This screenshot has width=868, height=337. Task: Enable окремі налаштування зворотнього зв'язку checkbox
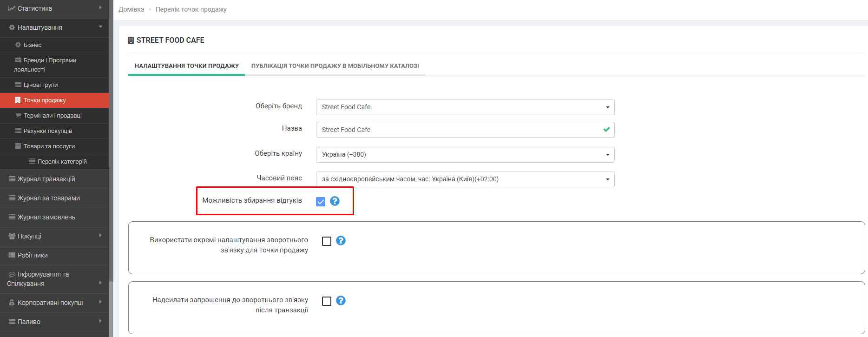(327, 241)
